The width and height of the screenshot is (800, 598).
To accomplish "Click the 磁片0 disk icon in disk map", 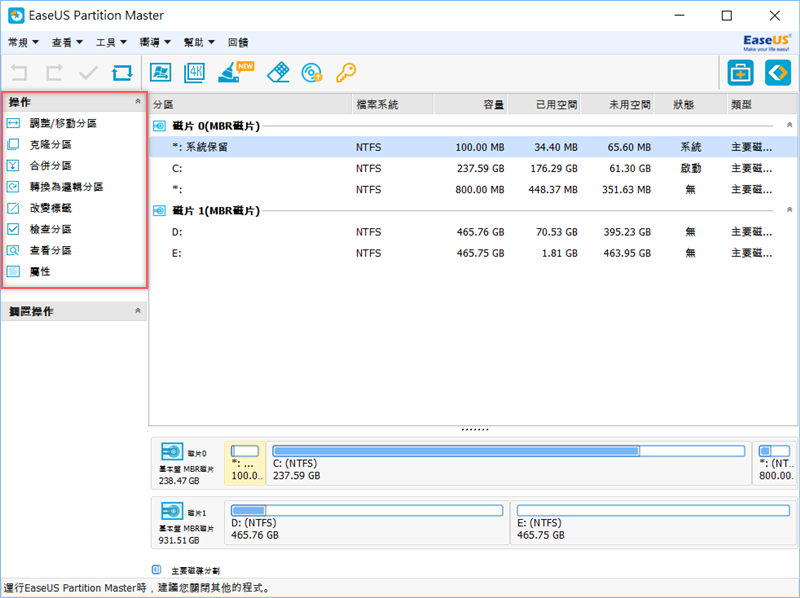I will (172, 452).
